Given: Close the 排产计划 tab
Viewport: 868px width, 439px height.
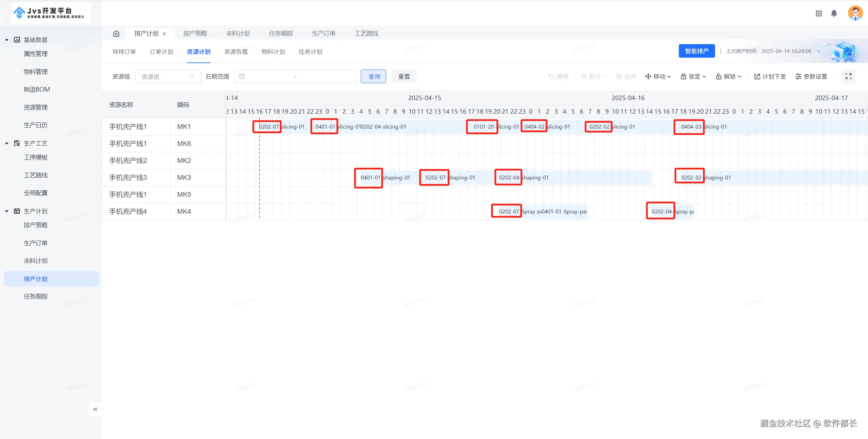Looking at the screenshot, I should tap(164, 34).
